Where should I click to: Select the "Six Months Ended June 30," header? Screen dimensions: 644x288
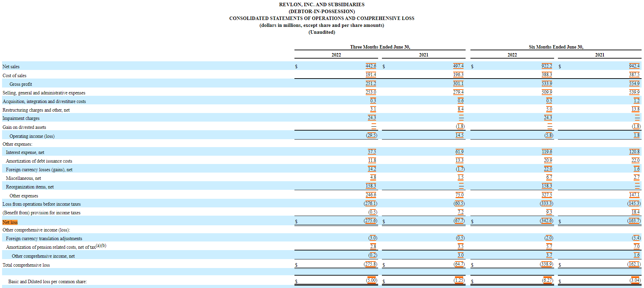click(x=556, y=47)
